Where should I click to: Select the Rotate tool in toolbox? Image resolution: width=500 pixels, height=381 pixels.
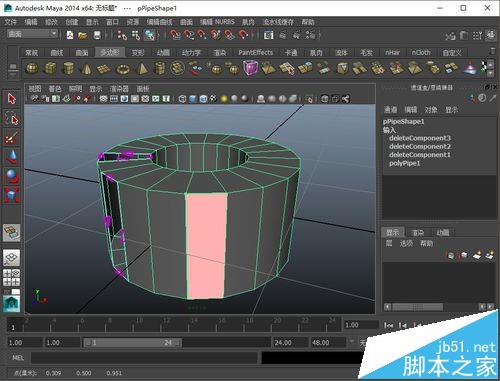12,176
